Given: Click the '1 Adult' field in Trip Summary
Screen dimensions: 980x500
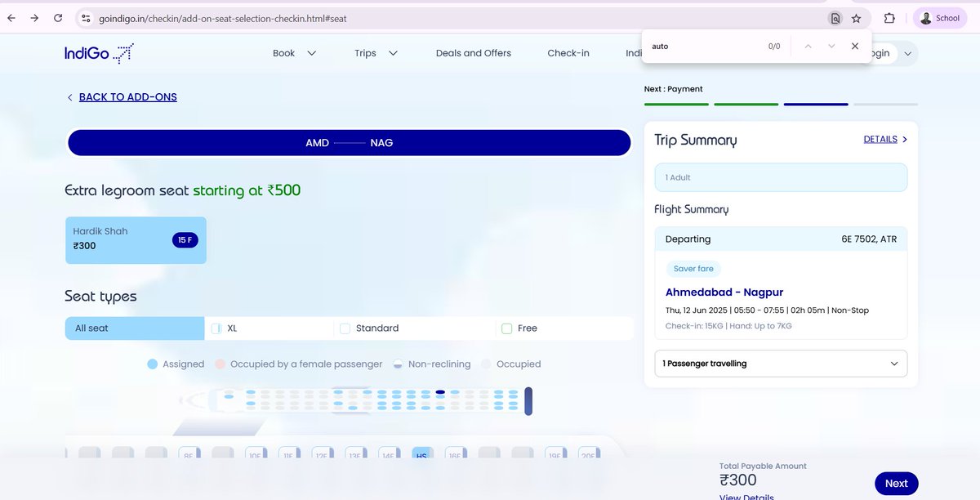Looking at the screenshot, I should pos(781,177).
